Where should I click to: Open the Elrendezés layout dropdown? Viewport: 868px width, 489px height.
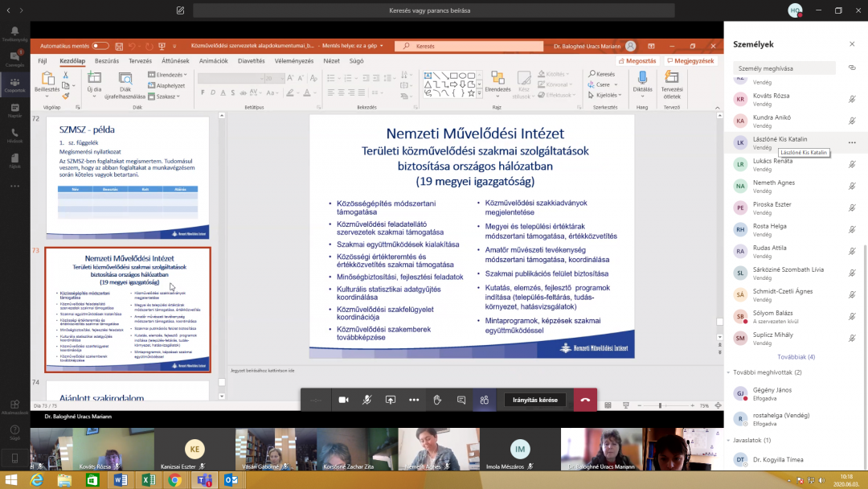pyautogui.click(x=168, y=75)
